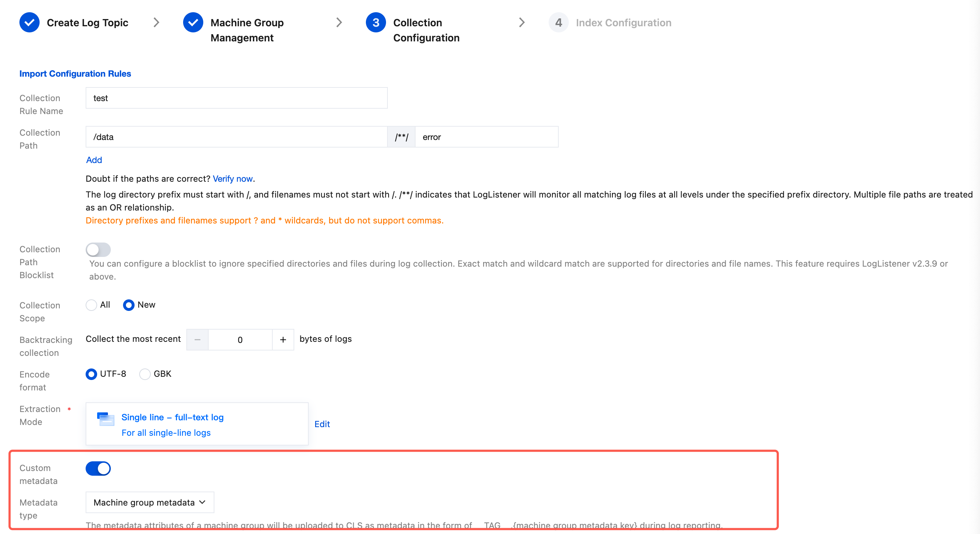Click the step 4 Index Configuration circle
The width and height of the screenshot is (980, 534).
coord(558,22)
